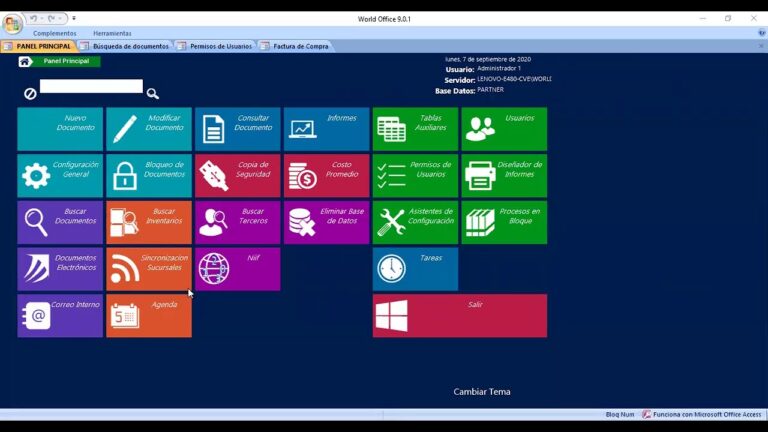768x432 pixels.
Task: Click the green Panel Principal button
Action: (66, 61)
